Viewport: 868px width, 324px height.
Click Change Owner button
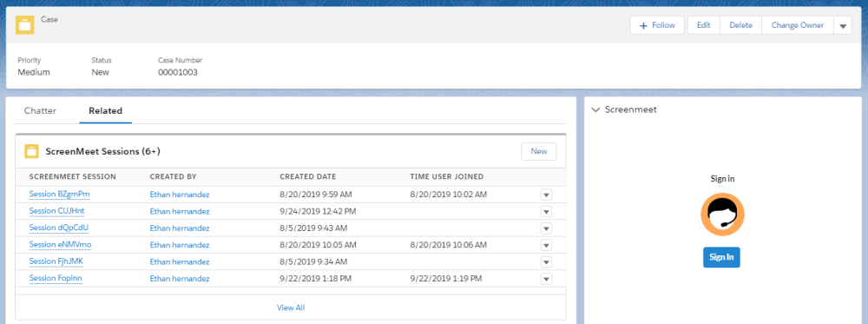tap(798, 25)
